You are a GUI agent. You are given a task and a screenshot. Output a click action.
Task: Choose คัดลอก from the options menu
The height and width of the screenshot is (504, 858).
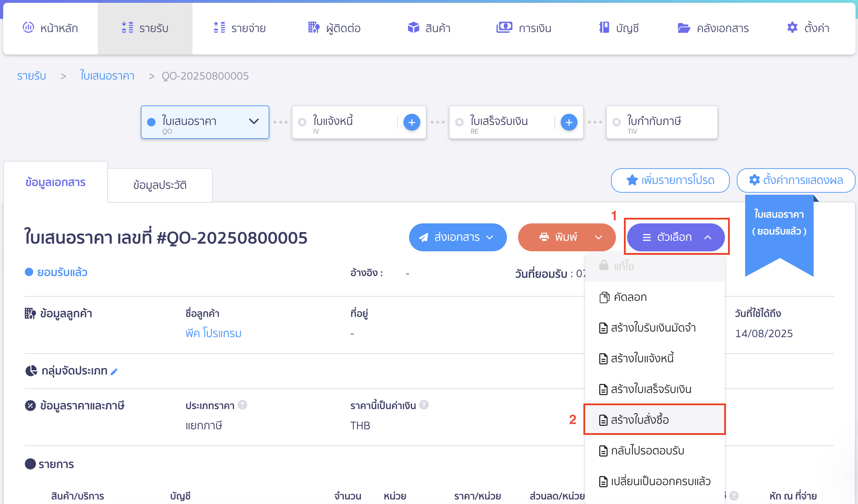pos(655,297)
